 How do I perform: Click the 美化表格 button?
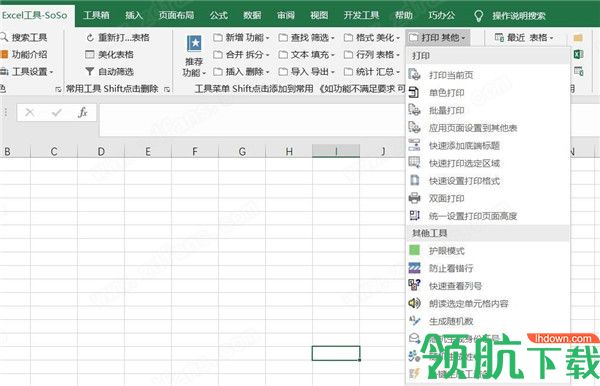point(109,54)
